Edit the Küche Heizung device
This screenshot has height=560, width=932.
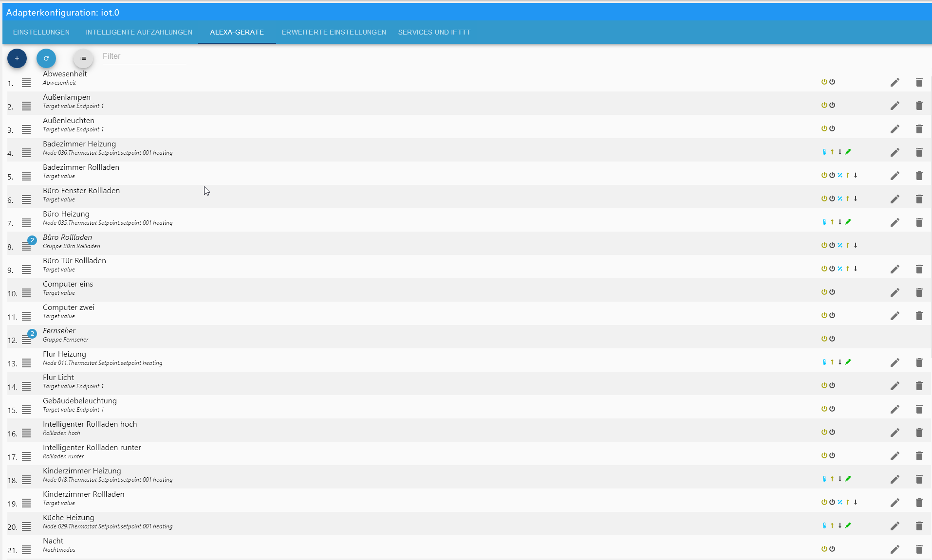point(895,526)
